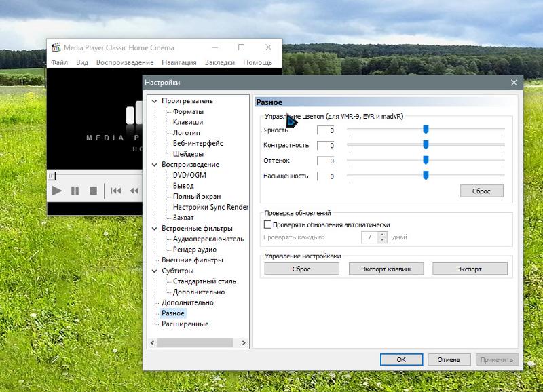Image resolution: width=543 pixels, height=392 pixels.
Task: Select the Разное tree item
Action: click(x=173, y=313)
